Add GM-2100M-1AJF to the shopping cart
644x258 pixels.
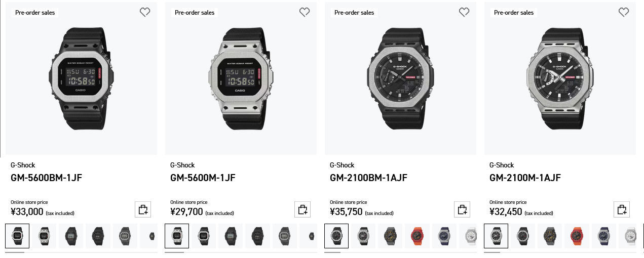pyautogui.click(x=622, y=209)
